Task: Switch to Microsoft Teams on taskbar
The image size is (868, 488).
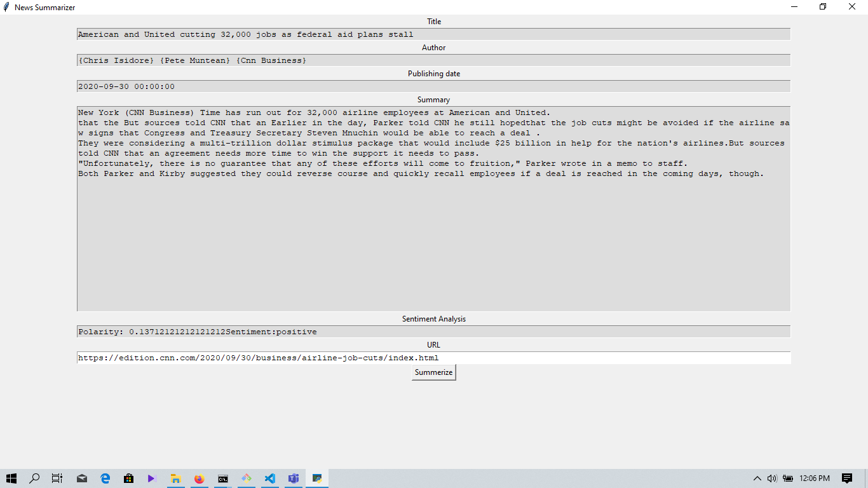Action: pyautogui.click(x=294, y=478)
